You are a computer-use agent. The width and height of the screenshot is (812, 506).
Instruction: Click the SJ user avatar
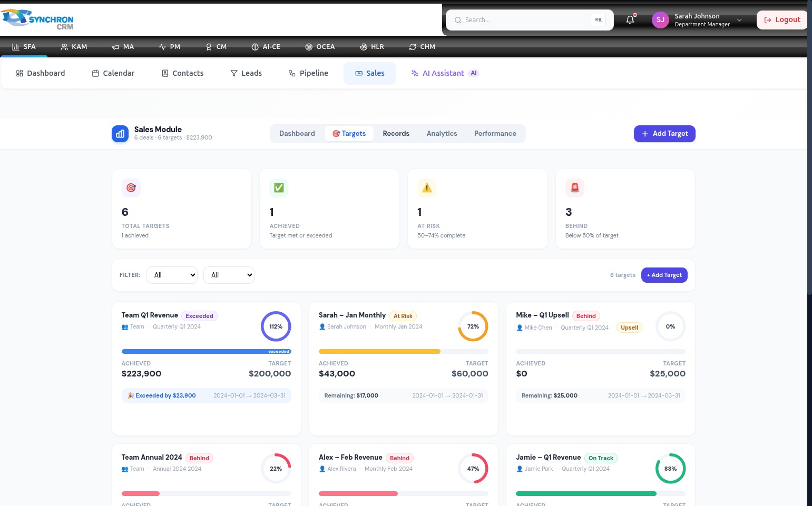point(660,20)
